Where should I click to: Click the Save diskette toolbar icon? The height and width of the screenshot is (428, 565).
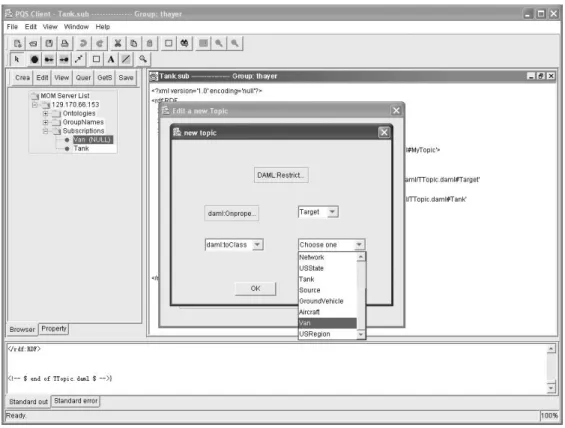[x=49, y=44]
